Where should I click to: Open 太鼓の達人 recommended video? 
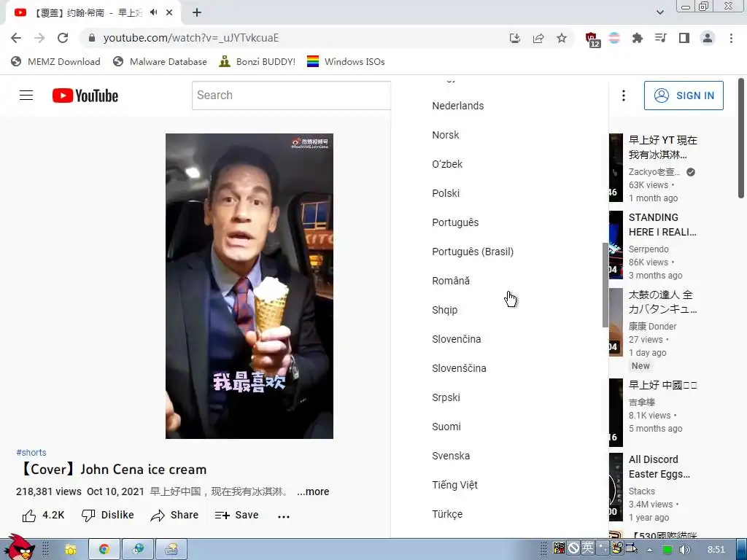[x=662, y=302]
